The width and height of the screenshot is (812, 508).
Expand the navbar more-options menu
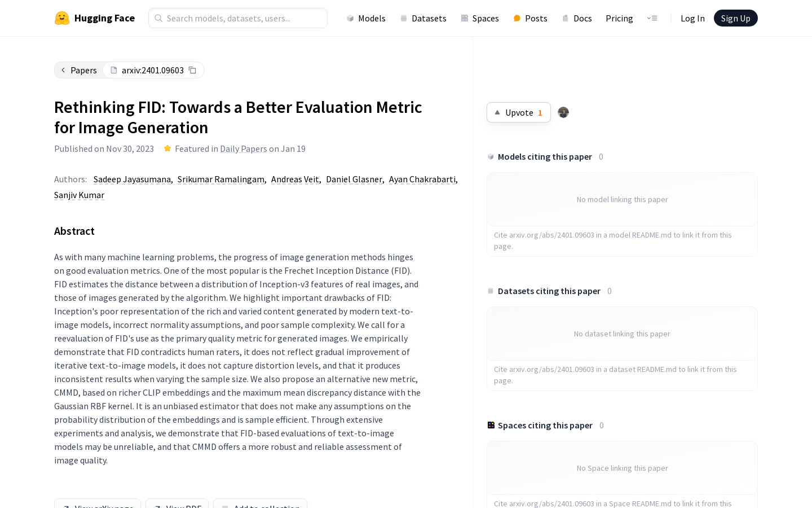coord(652,18)
